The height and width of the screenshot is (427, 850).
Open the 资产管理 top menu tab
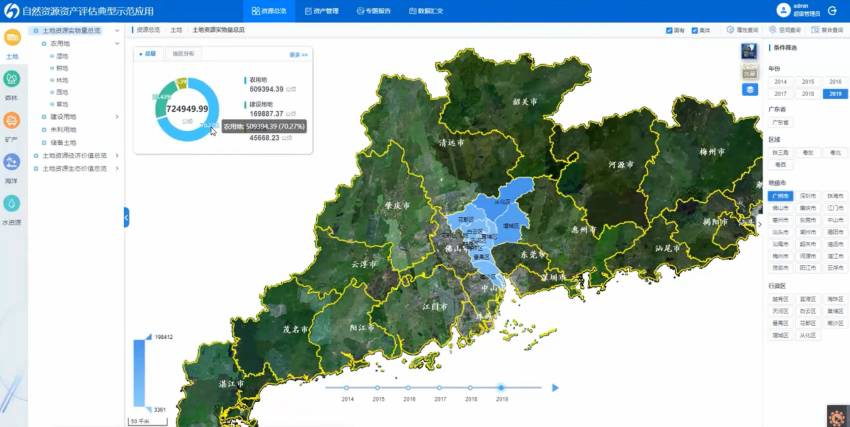click(x=322, y=11)
